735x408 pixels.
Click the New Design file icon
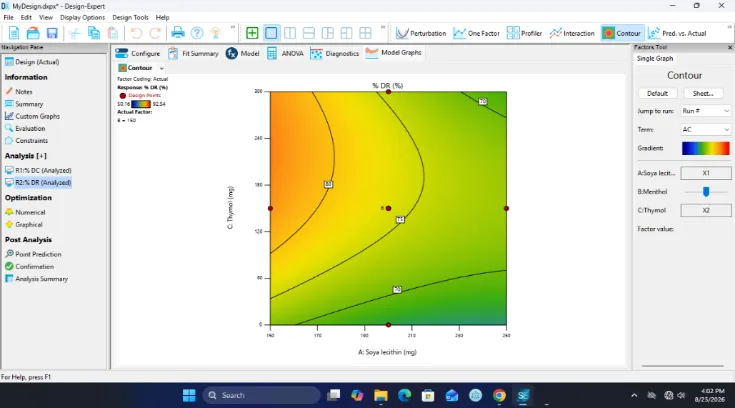tap(14, 33)
